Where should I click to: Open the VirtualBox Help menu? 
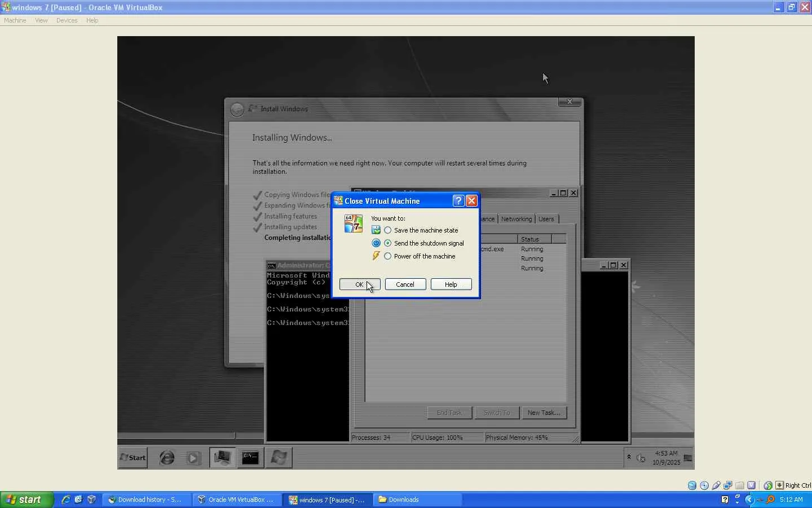tap(92, 20)
